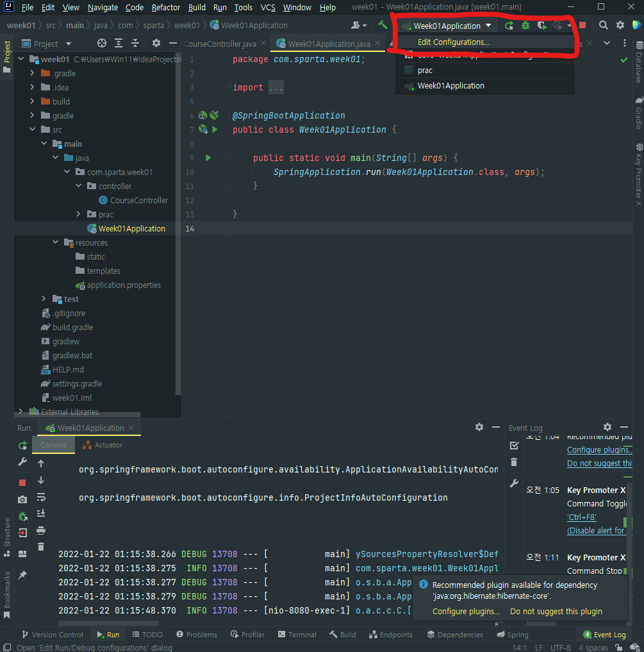Print console output using the printer icon
The height and width of the screenshot is (652, 644).
click(40, 531)
